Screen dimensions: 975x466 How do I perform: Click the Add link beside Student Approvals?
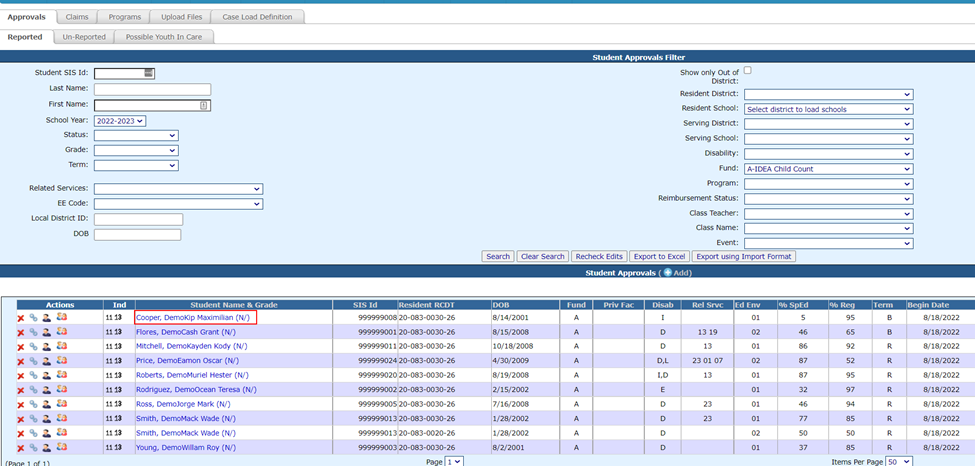coord(681,273)
